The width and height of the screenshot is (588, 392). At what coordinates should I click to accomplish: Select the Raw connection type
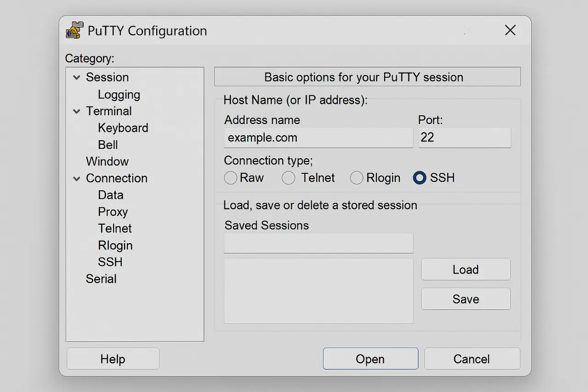tap(231, 178)
